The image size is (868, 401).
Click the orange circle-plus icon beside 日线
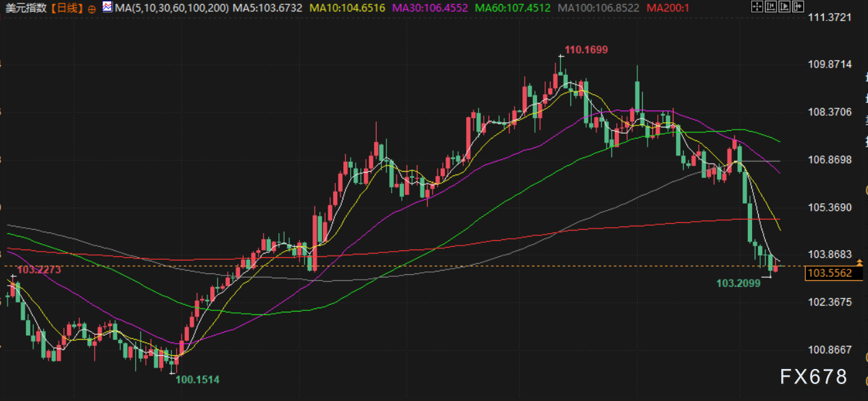click(92, 10)
